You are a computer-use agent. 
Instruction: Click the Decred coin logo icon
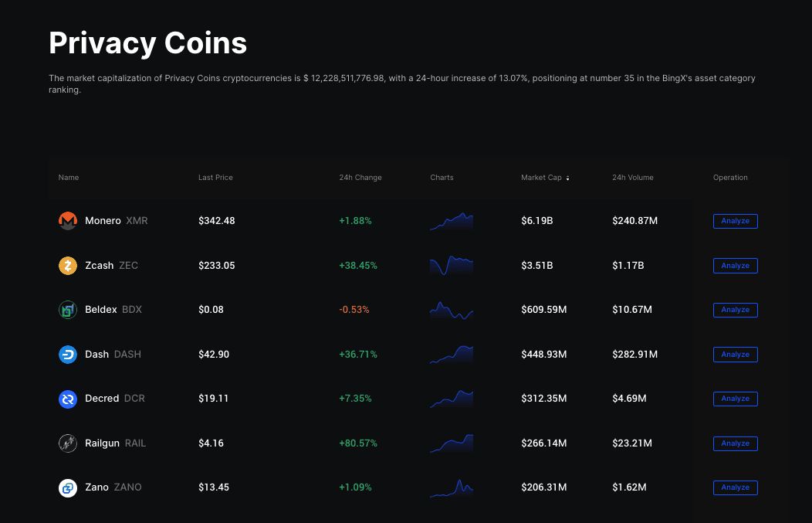68,399
